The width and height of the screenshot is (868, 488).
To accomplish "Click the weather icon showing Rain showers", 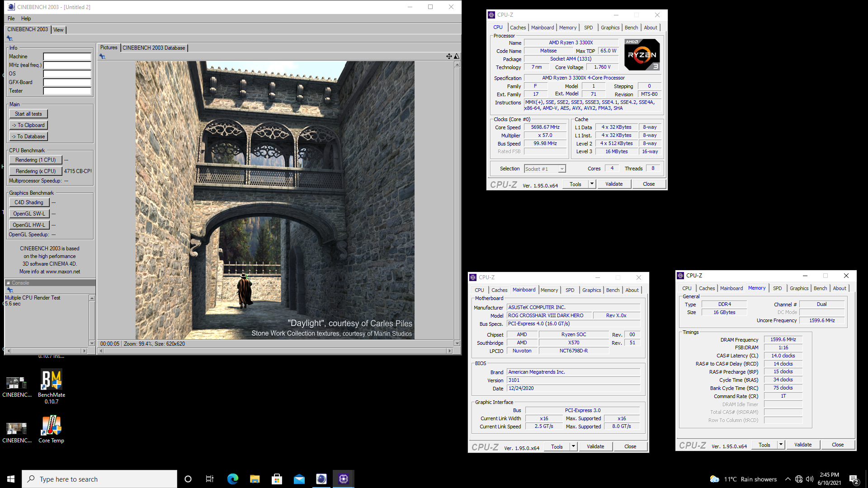I will (715, 479).
